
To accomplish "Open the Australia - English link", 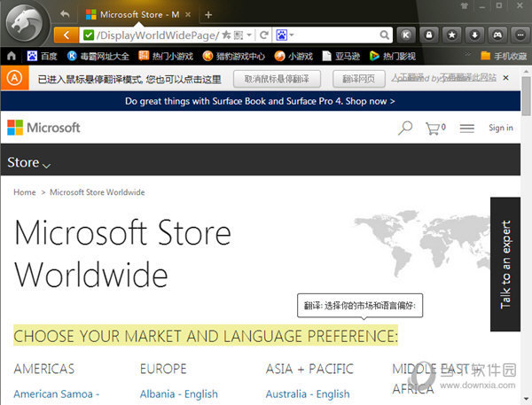I will 307,393.
